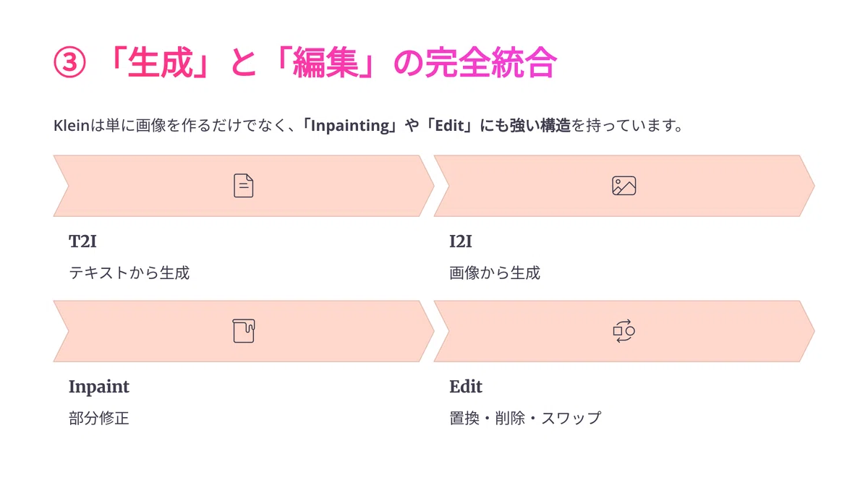Click the paint bucket icon above Inpaint
This screenshot has width=868, height=488.
coord(244,331)
